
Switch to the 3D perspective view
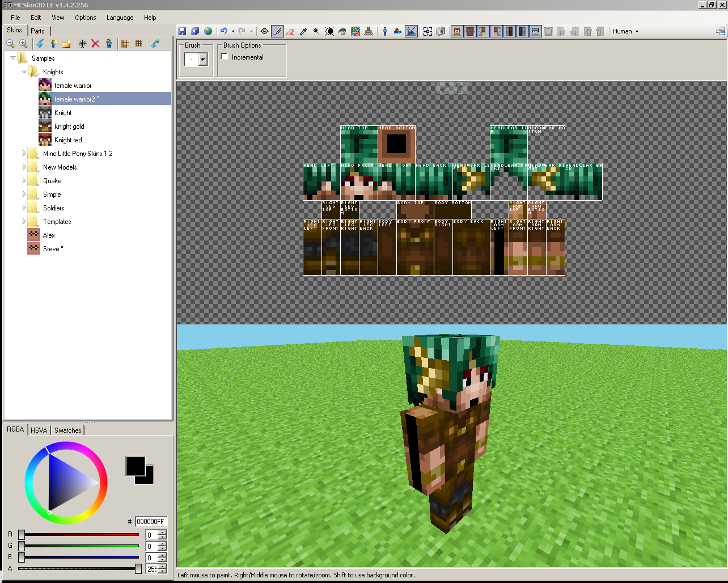coord(385,32)
